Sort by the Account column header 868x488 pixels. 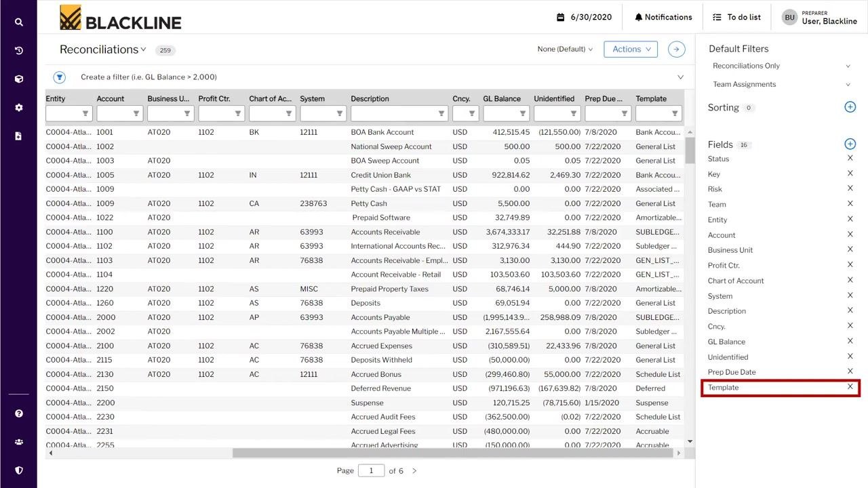tap(111, 99)
